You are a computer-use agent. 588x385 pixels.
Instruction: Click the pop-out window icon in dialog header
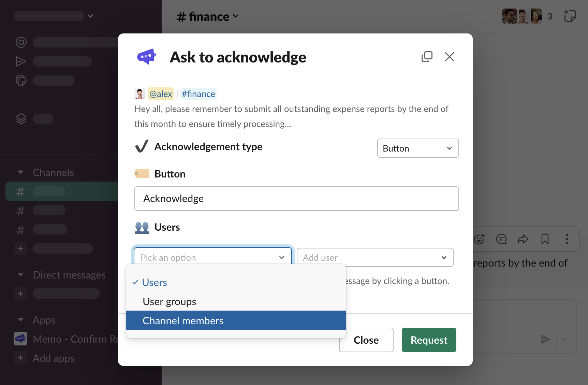427,57
